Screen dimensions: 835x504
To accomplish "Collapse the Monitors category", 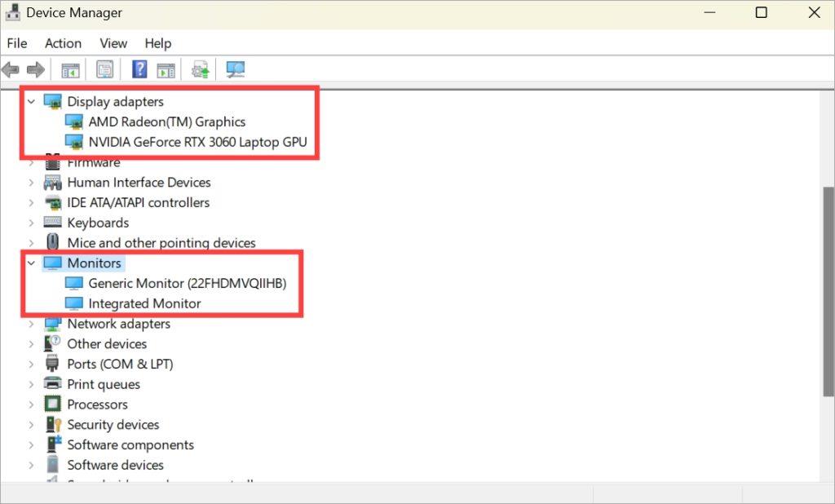I will coord(32,263).
